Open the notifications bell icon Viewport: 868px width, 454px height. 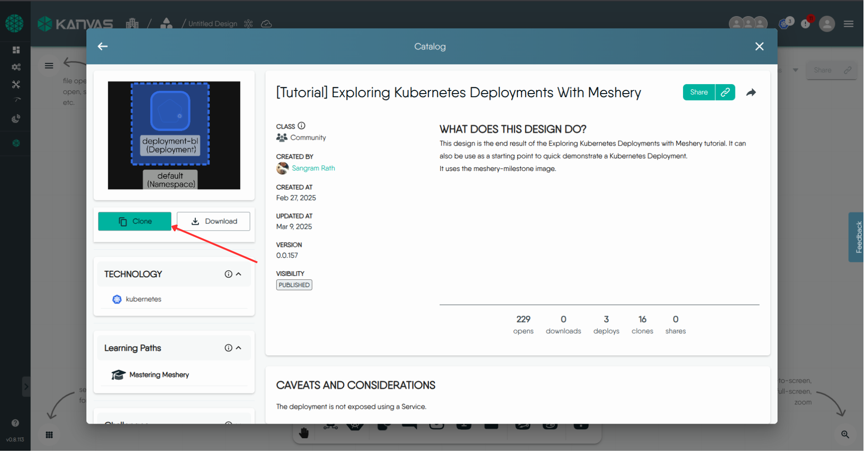[806, 24]
